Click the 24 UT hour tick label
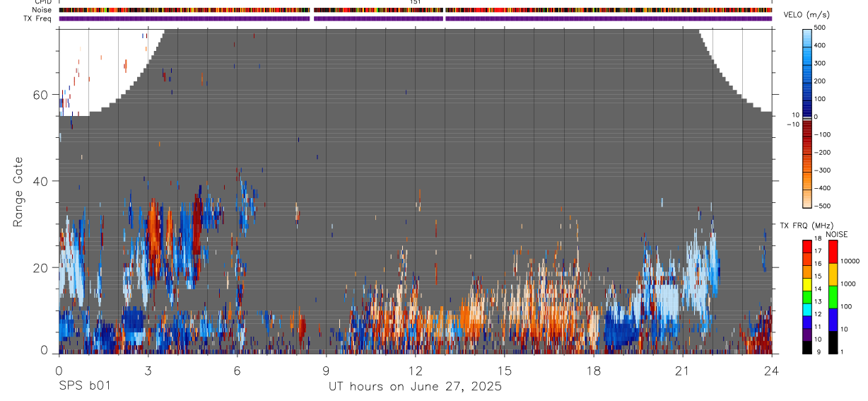The width and height of the screenshot is (868, 401). coord(771,370)
